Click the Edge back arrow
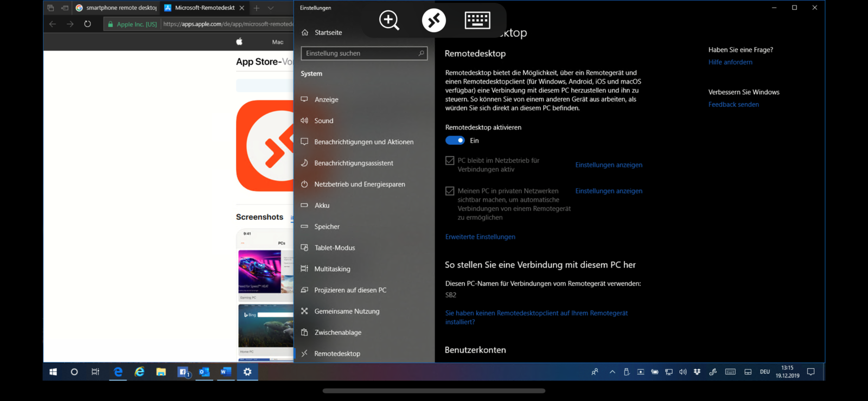Screen dimensions: 868x401 point(53,24)
